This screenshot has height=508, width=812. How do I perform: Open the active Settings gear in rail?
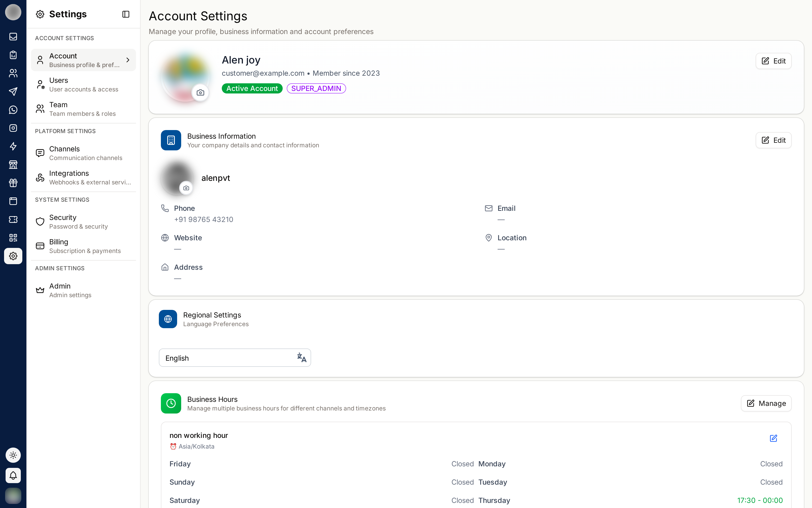pyautogui.click(x=13, y=256)
